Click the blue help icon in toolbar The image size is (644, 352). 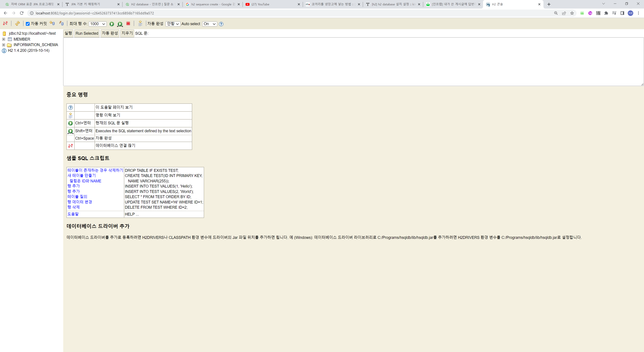pyautogui.click(x=221, y=24)
